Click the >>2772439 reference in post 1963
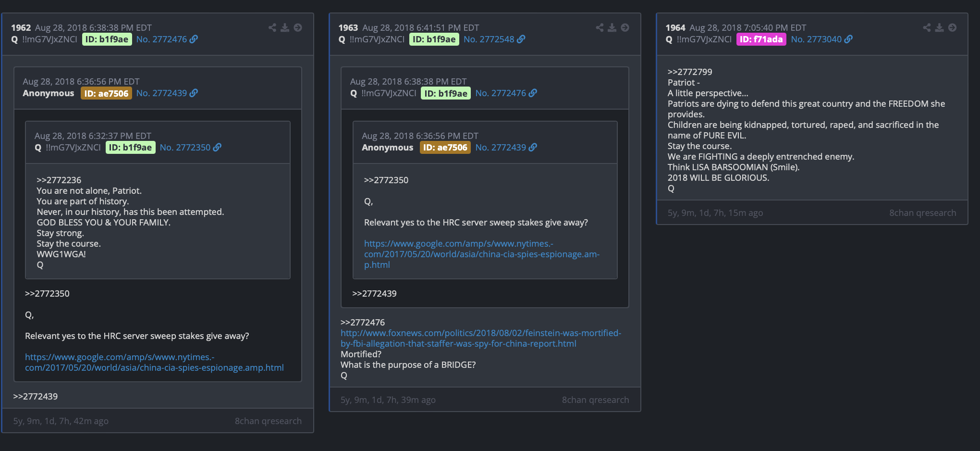 [x=374, y=293]
